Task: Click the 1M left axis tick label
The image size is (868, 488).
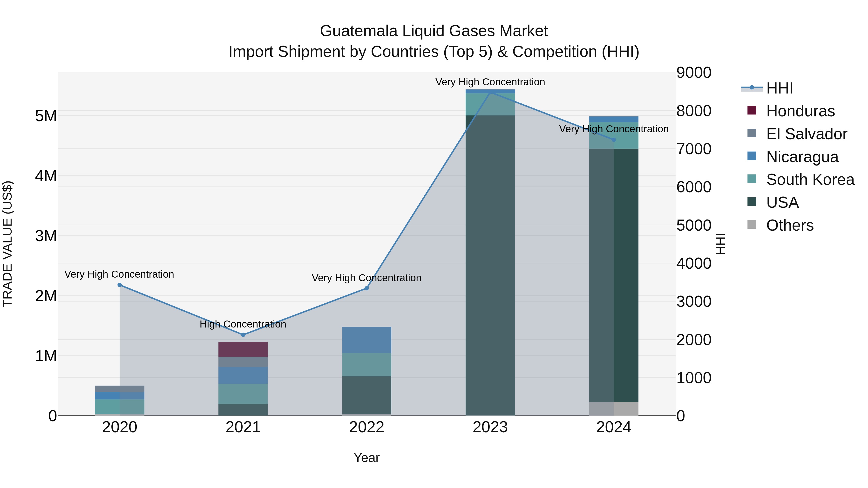Action: (46, 356)
